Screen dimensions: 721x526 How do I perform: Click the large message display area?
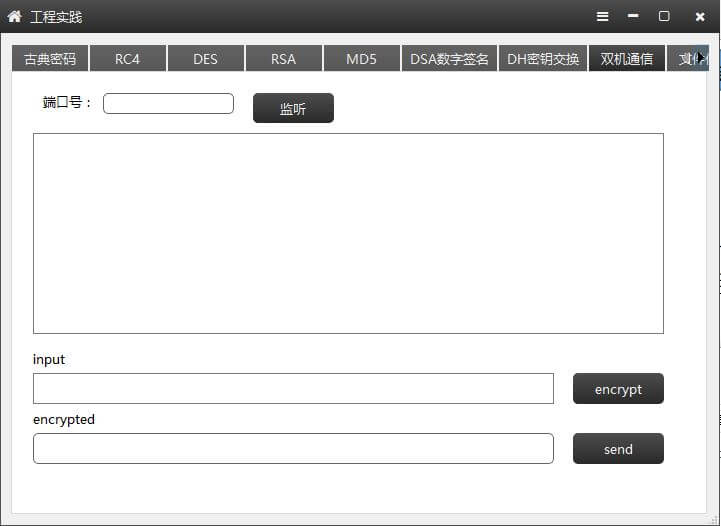coord(348,233)
